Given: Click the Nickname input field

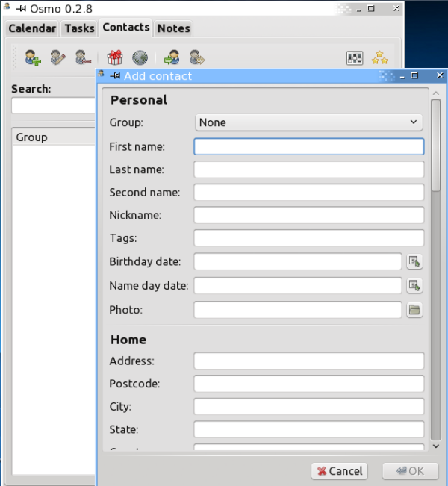Looking at the screenshot, I should [309, 216].
